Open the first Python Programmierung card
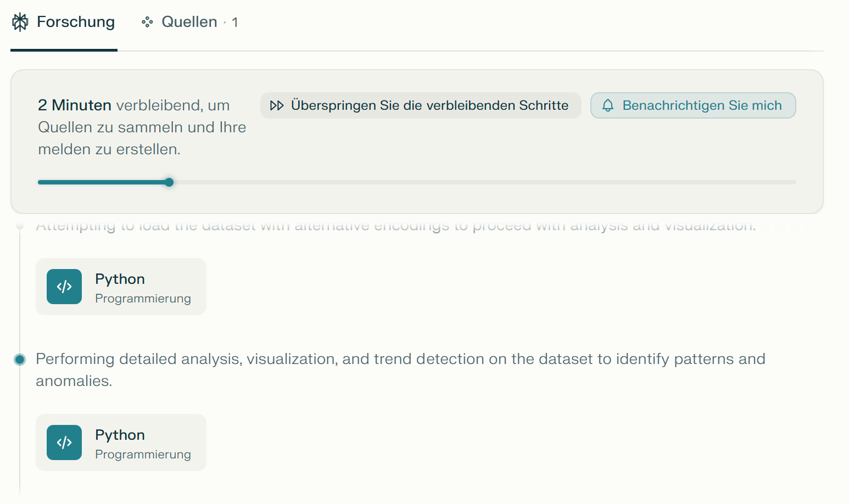This screenshot has width=849, height=504. click(x=121, y=287)
